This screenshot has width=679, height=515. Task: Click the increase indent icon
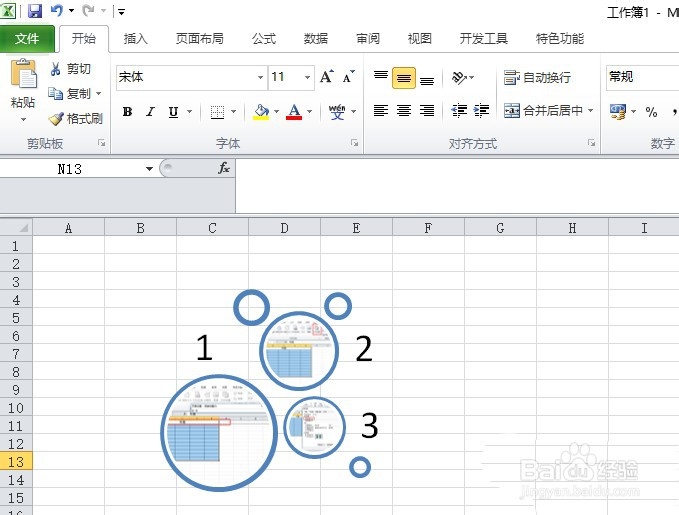(x=482, y=111)
